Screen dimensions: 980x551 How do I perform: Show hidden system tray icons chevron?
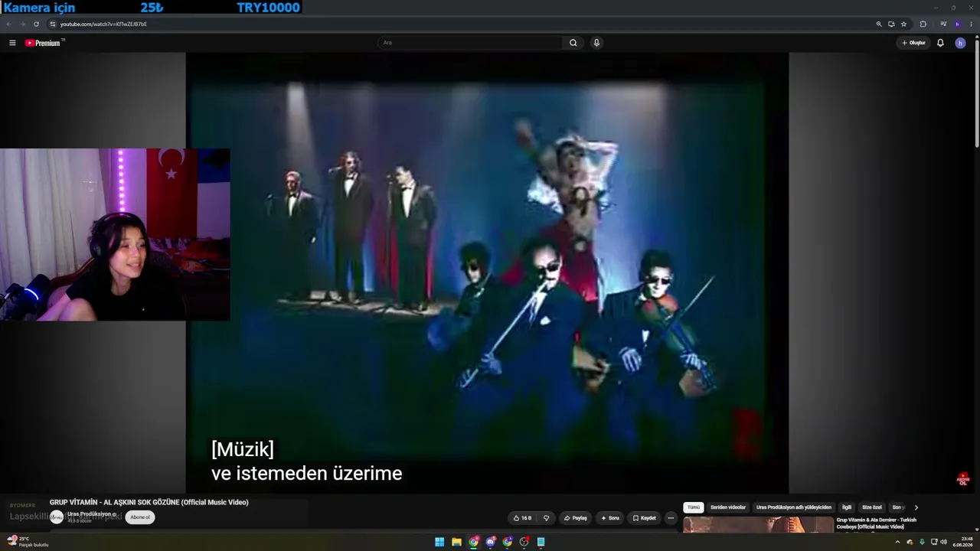tap(897, 542)
